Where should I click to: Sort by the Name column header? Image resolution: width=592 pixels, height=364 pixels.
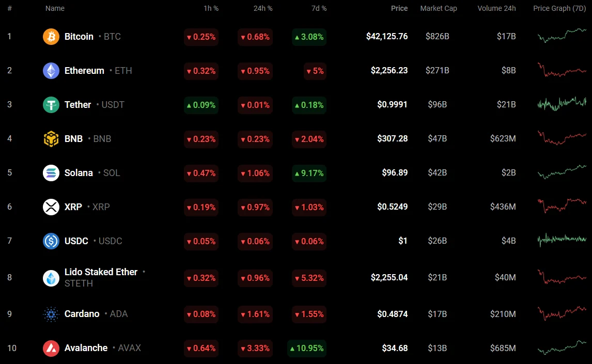tap(55, 8)
